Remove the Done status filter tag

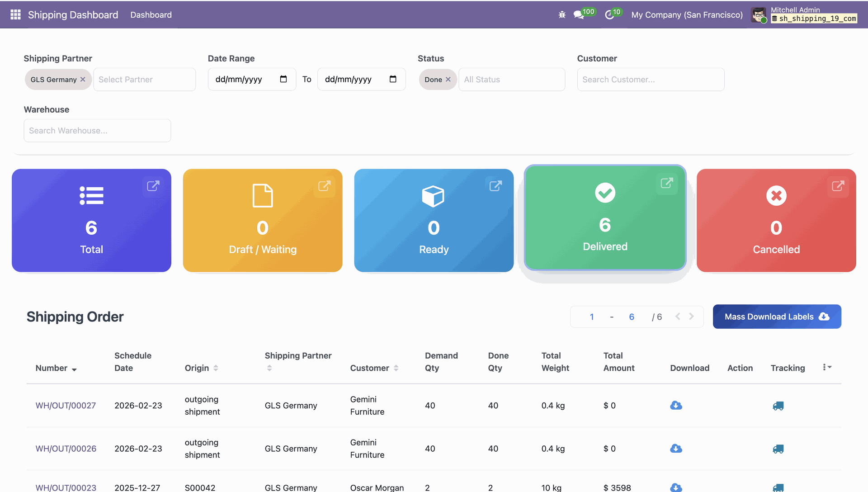click(448, 80)
